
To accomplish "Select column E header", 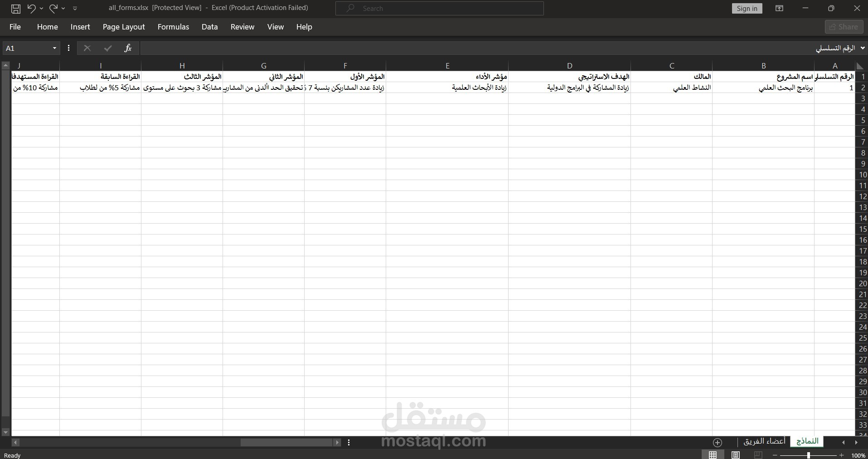I will tap(447, 66).
